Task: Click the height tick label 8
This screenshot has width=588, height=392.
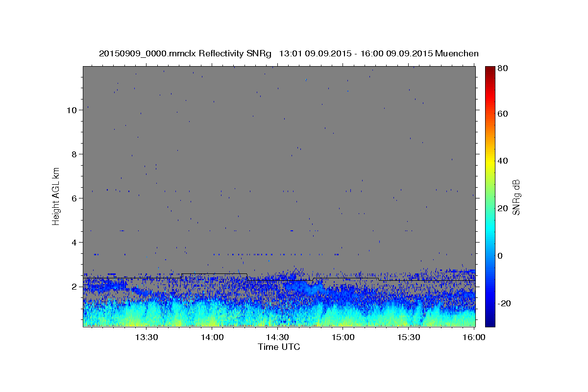Action: (x=74, y=154)
